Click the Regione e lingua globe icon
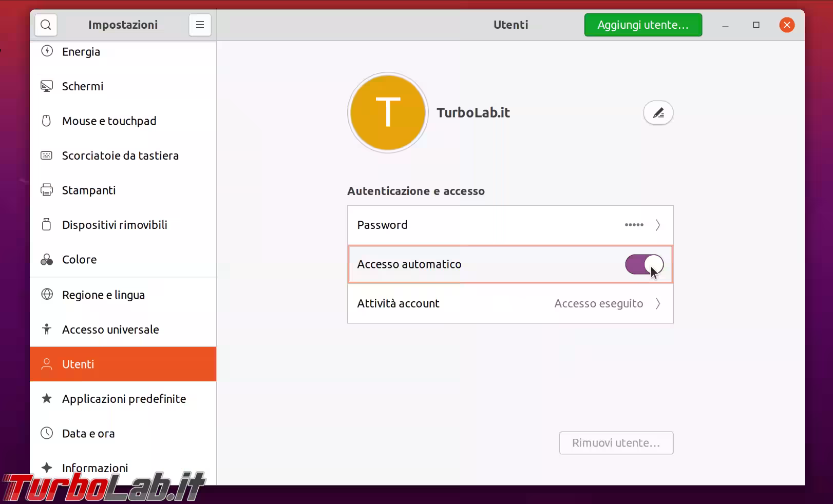Viewport: 833px width, 504px height. [x=47, y=295]
